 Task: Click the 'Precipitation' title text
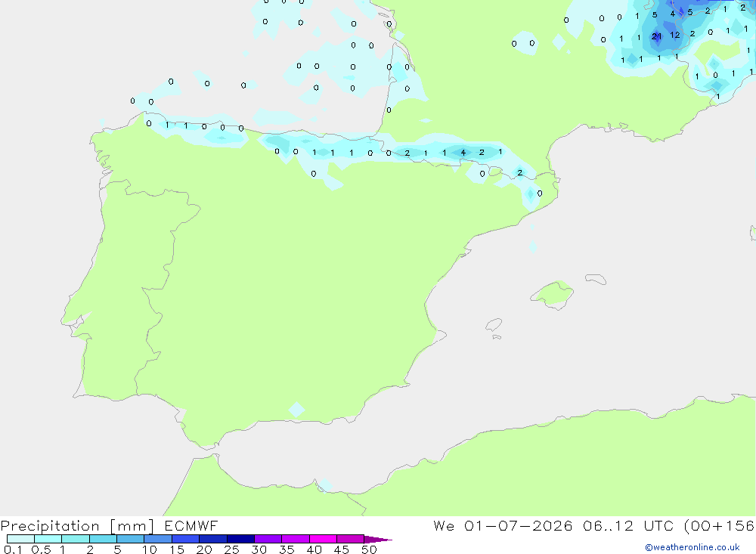click(50, 526)
